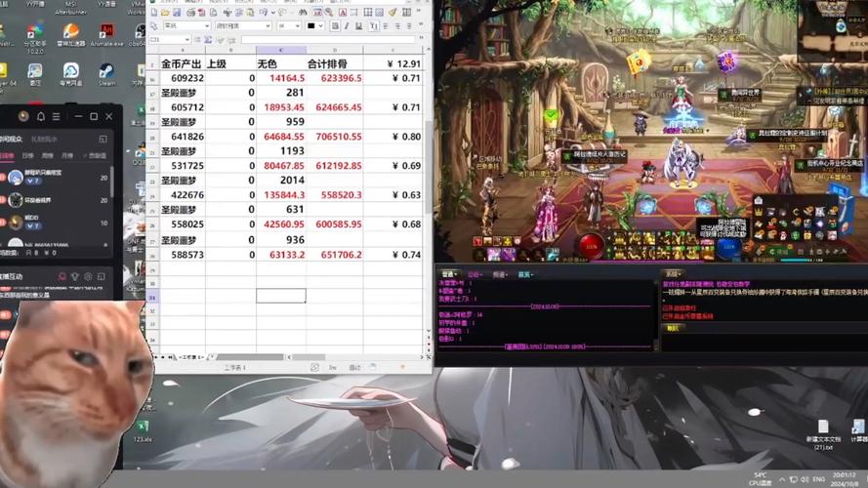The image size is (868, 488).
Task: Click the 金币产出 header cell
Action: pos(181,63)
